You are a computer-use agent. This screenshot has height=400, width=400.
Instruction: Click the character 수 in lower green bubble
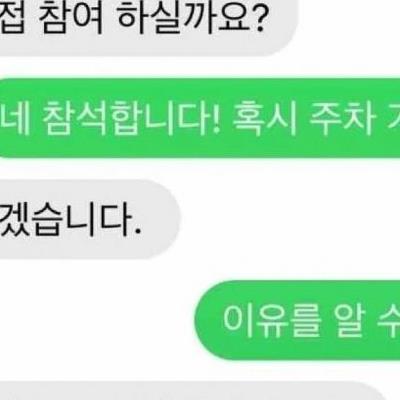[x=389, y=321]
